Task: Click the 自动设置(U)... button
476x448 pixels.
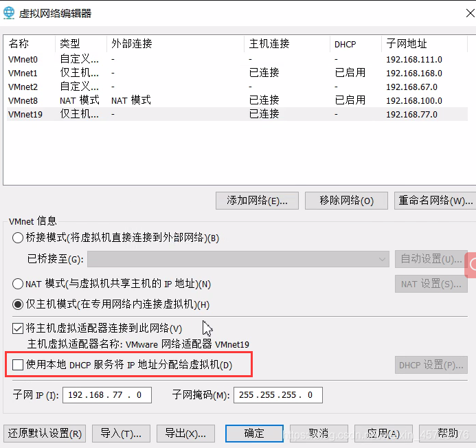Action: 431,259
